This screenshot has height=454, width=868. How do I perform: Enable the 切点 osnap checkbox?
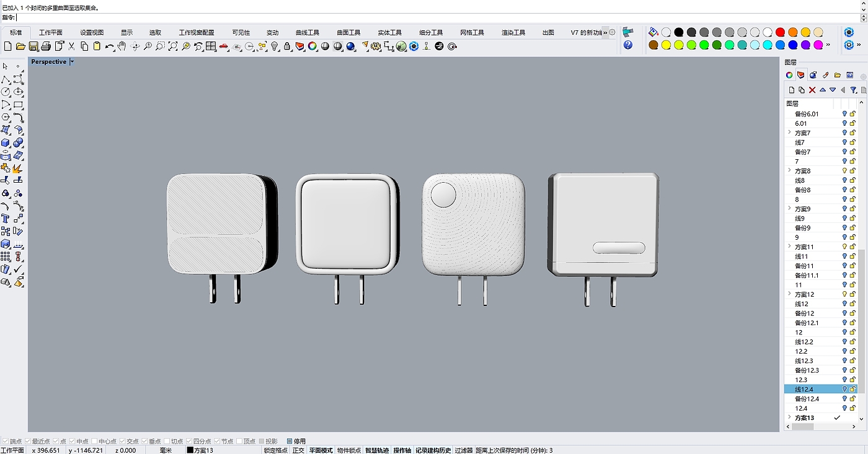166,441
